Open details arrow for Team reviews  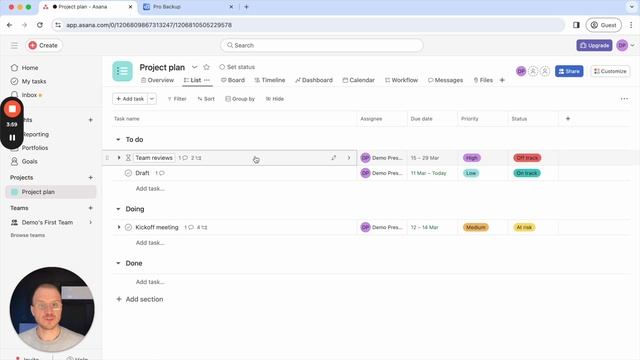coord(349,158)
